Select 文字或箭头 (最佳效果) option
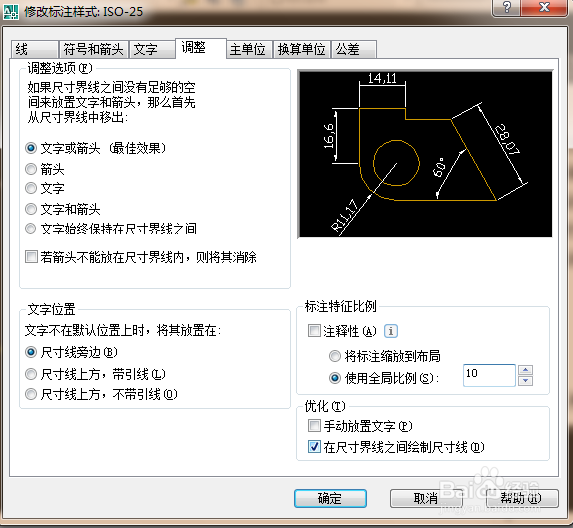Image resolution: width=573 pixels, height=528 pixels. pos(95,148)
